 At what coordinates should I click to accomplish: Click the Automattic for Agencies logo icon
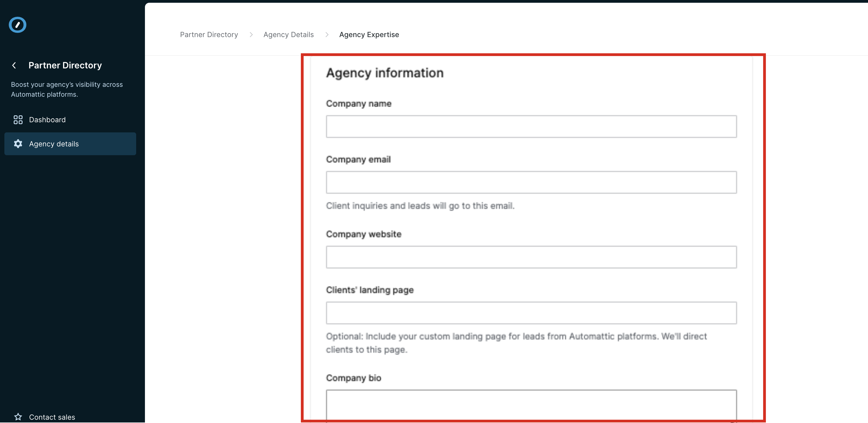(18, 25)
